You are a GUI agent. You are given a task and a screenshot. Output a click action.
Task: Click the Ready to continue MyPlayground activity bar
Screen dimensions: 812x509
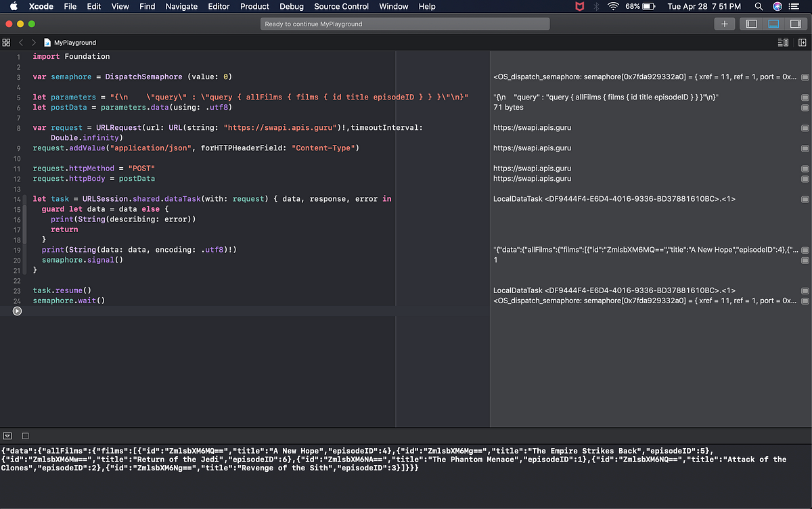(x=405, y=23)
